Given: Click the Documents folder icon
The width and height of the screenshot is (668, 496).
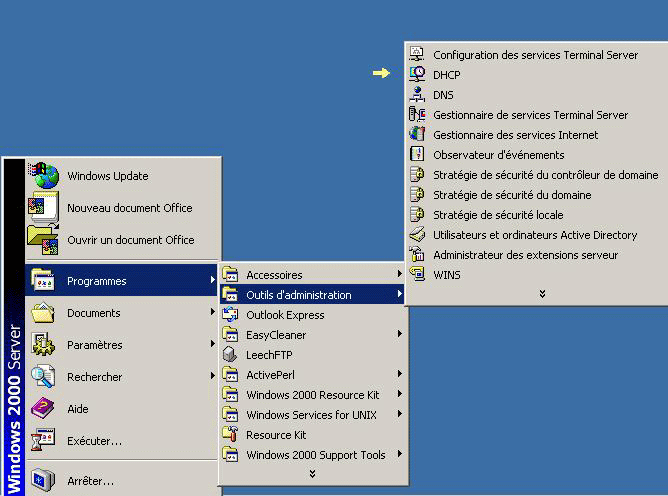Looking at the screenshot, I should [x=43, y=313].
